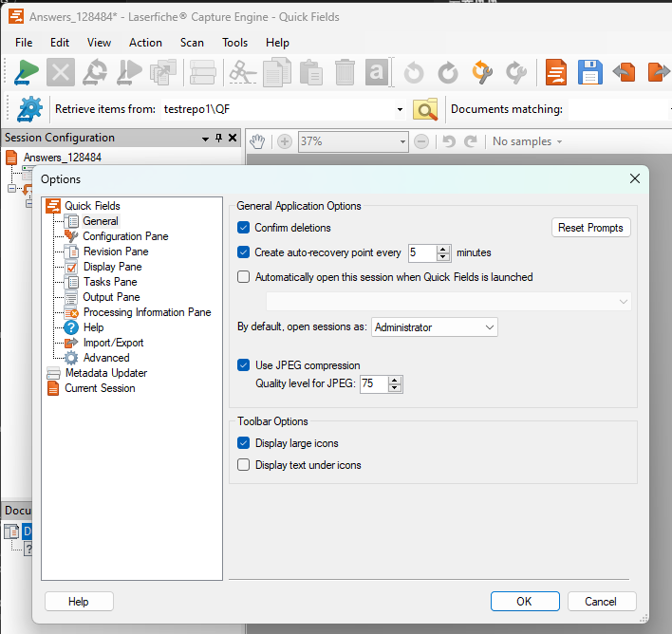This screenshot has width=672, height=634.
Task: Click the Reset Prompts button
Action: click(x=590, y=228)
